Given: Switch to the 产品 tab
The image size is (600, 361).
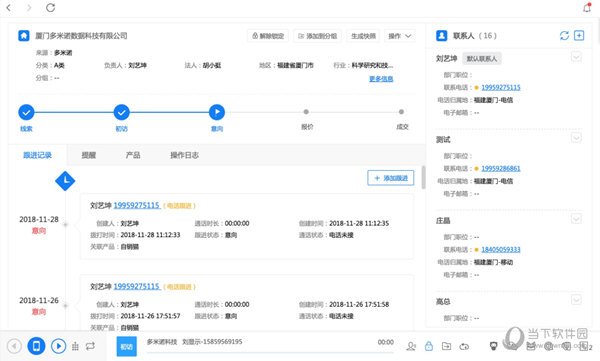Looking at the screenshot, I should pyautogui.click(x=133, y=155).
